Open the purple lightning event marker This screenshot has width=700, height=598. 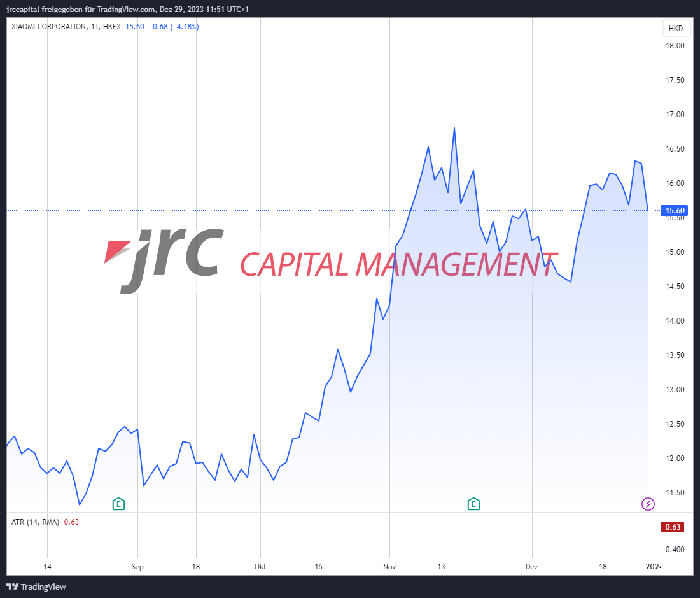pyautogui.click(x=648, y=504)
